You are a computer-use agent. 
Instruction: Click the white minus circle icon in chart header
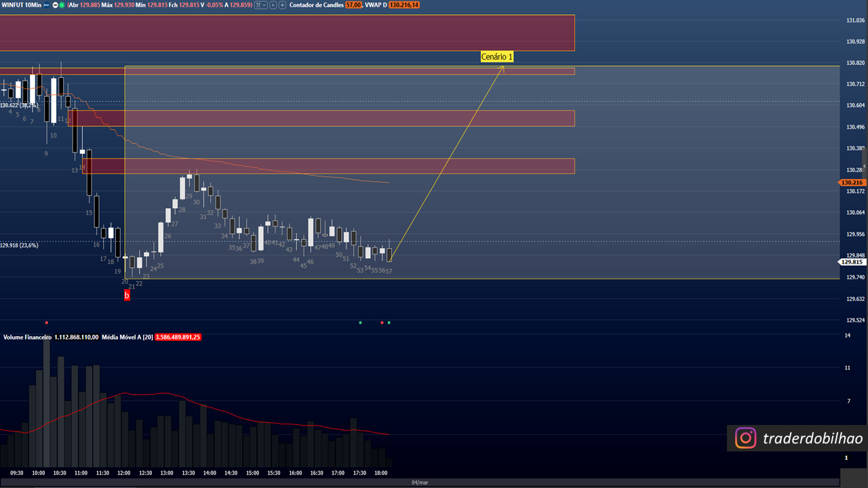[54, 5]
